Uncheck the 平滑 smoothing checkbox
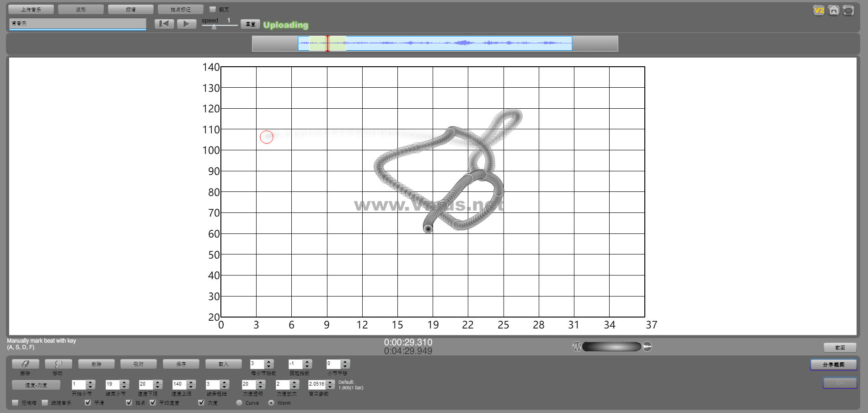 (x=88, y=402)
